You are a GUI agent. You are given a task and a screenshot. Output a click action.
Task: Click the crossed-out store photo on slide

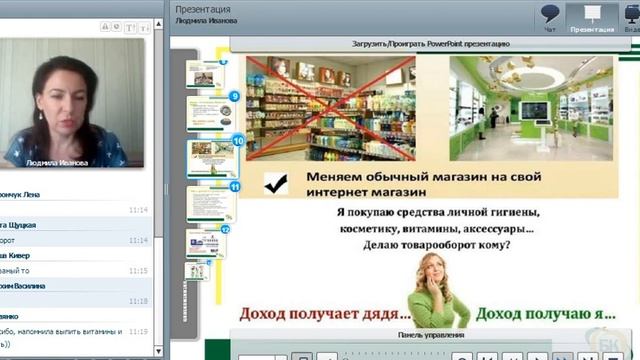tap(331, 108)
